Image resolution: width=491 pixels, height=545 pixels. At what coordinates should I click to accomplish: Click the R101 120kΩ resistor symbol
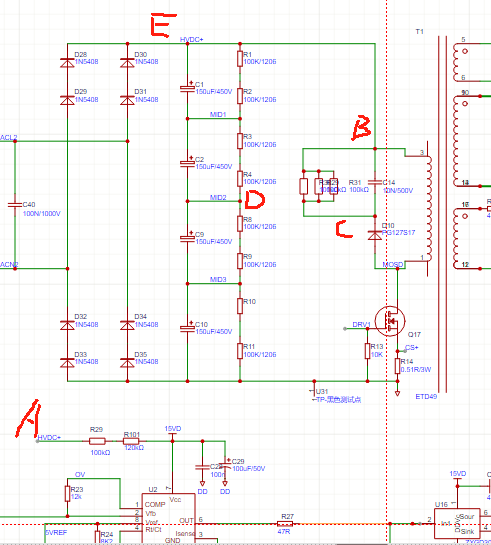tap(131, 441)
